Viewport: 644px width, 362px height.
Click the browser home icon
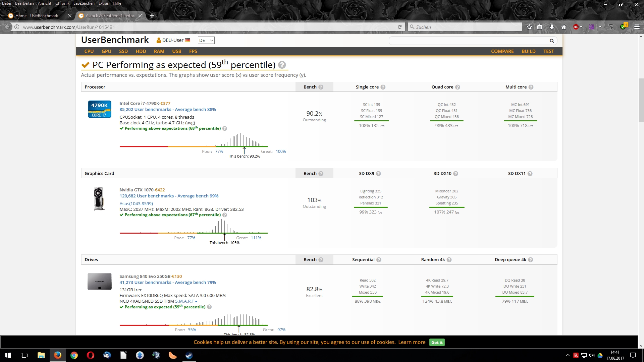point(564,27)
